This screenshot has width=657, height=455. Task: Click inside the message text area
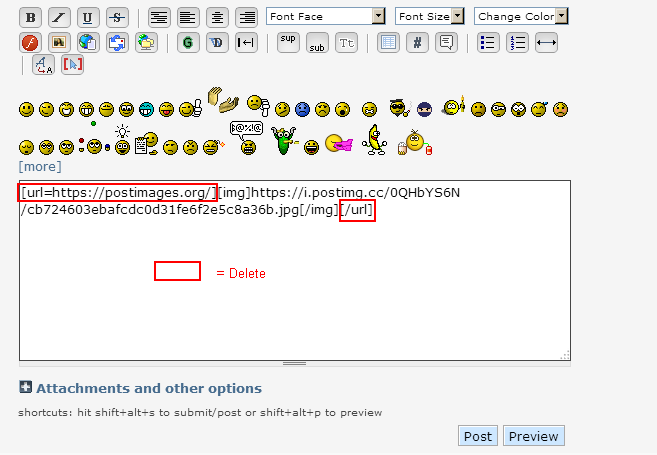click(x=295, y=271)
